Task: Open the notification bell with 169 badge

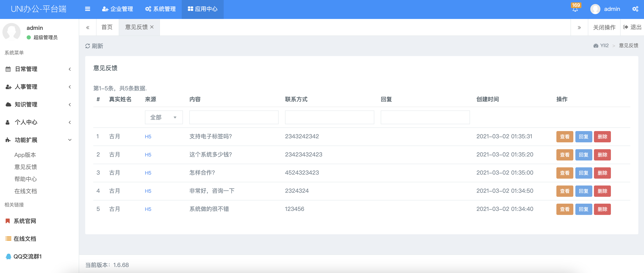Action: 575,9
